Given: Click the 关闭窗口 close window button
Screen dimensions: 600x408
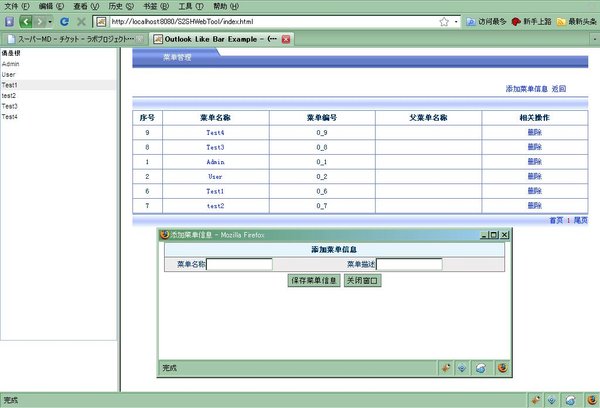Looking at the screenshot, I should coord(362,281).
